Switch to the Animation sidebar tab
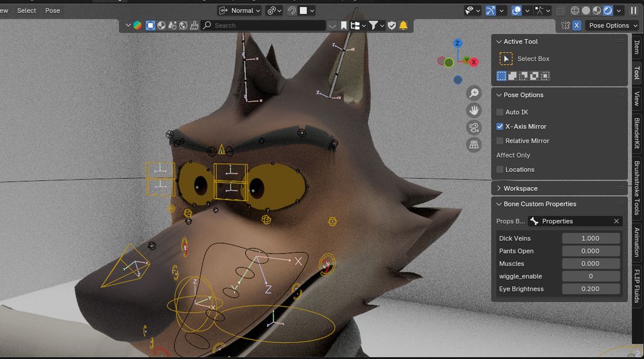The image size is (644, 359). pyautogui.click(x=637, y=242)
